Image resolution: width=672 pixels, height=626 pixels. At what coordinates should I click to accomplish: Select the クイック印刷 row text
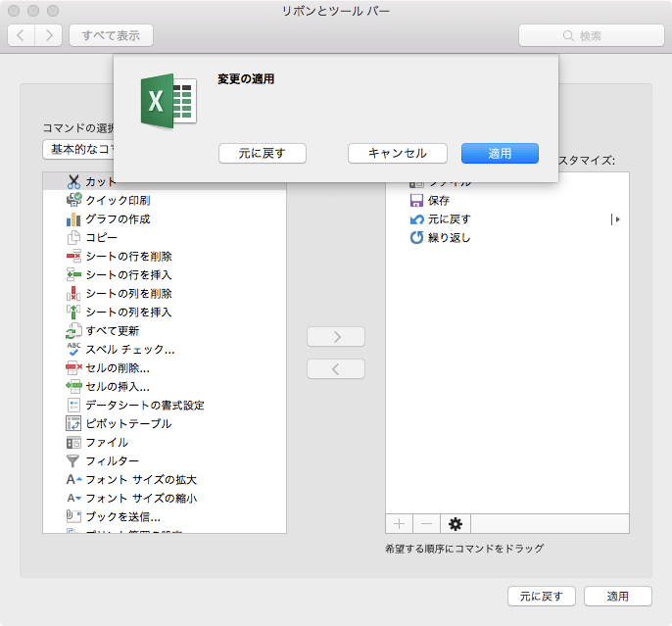pyautogui.click(x=118, y=201)
